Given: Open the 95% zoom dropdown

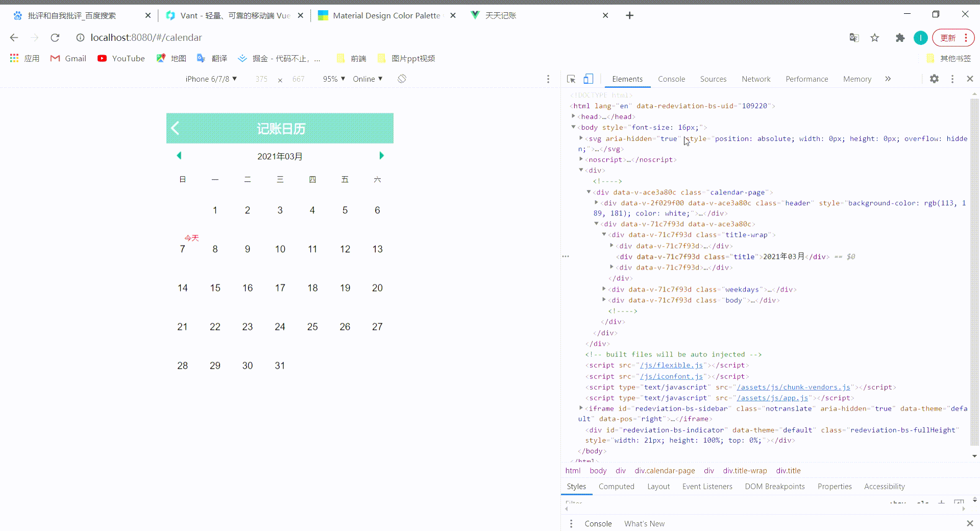Looking at the screenshot, I should click(x=334, y=79).
